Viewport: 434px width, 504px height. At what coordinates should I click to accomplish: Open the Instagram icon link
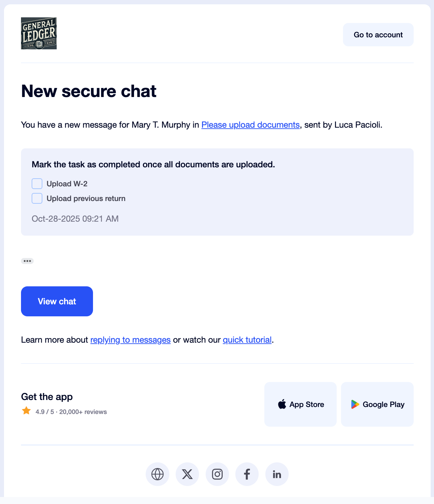click(x=217, y=474)
